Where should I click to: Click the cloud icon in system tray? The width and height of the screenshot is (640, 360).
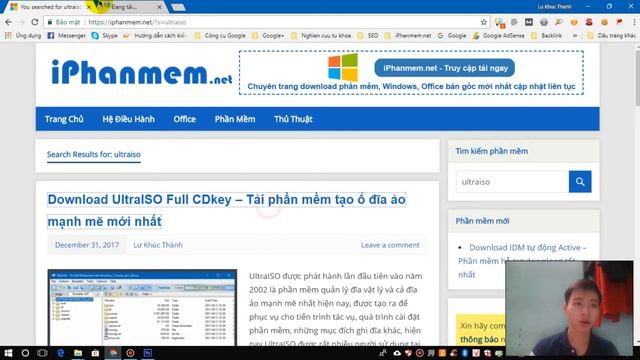point(397,353)
